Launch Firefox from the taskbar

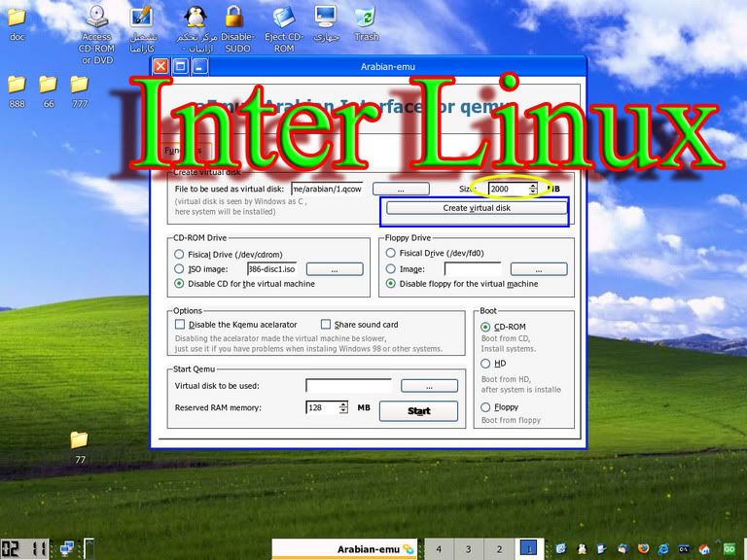[643, 548]
